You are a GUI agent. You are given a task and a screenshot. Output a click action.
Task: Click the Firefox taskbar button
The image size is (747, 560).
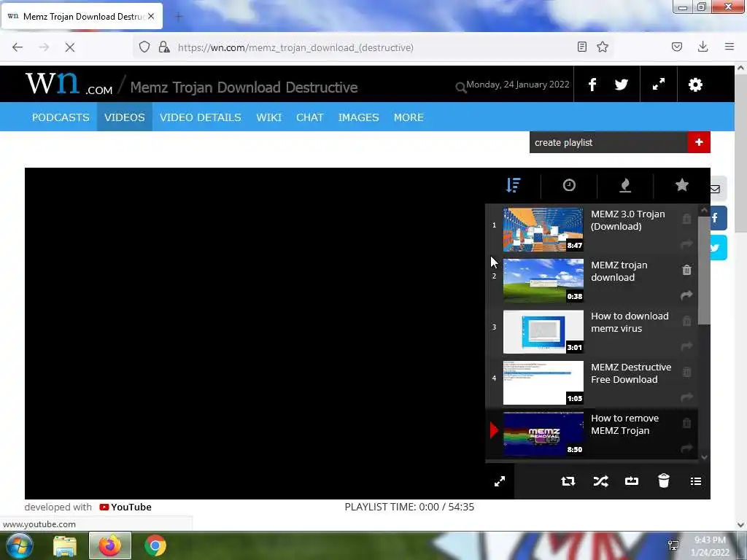[110, 545]
